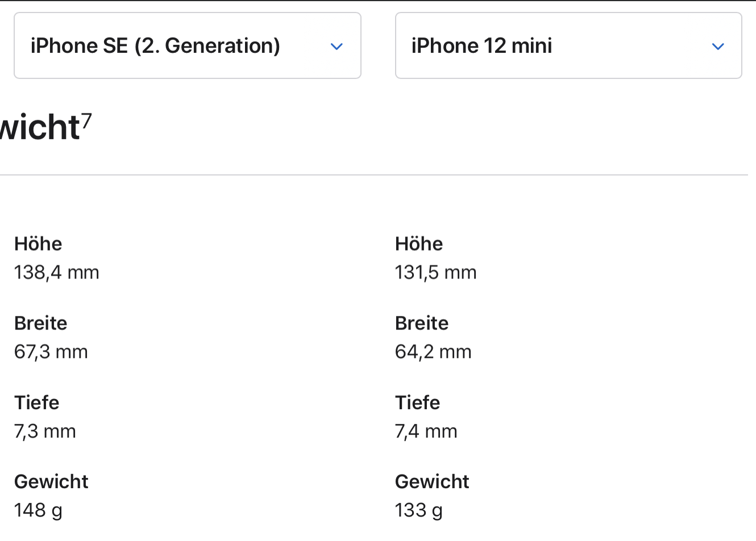Viewport: 756px width, 541px height.
Task: Select the 64,2 mm width value
Action: tap(433, 352)
